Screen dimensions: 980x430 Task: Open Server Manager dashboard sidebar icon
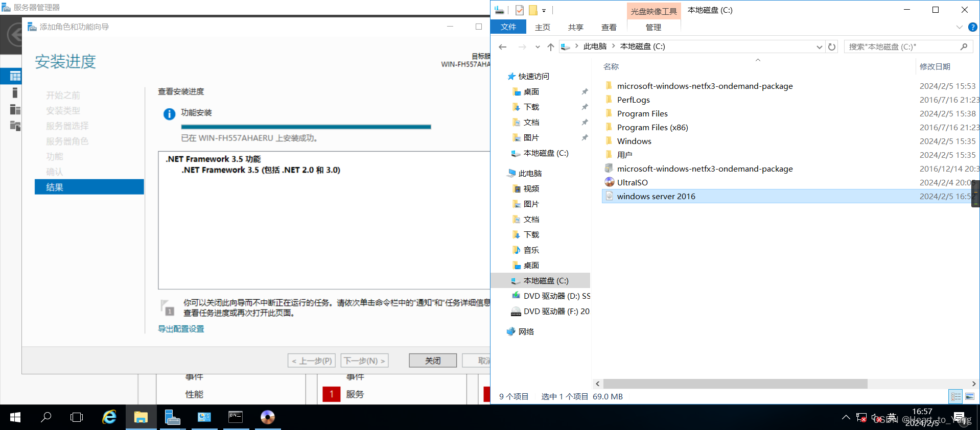[15, 77]
